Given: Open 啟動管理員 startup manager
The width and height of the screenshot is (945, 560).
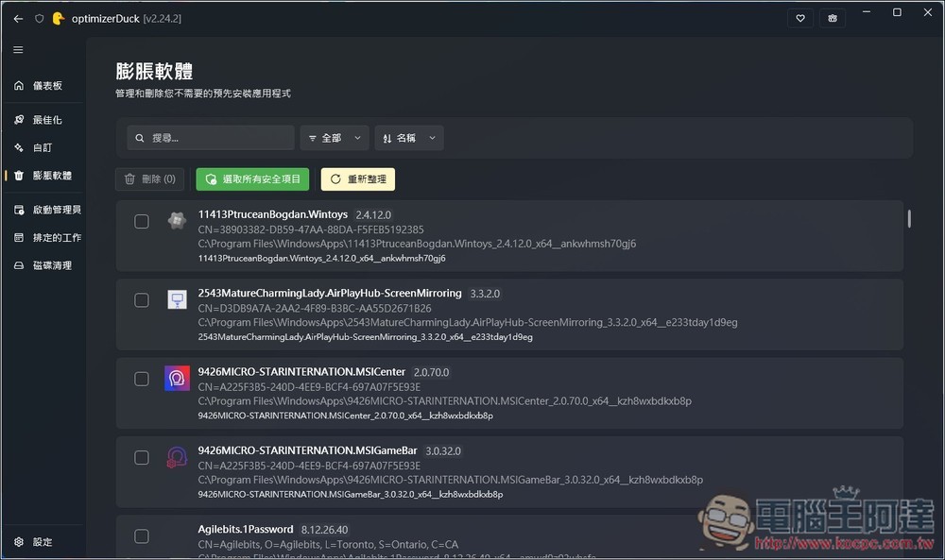Looking at the screenshot, I should click(44, 210).
